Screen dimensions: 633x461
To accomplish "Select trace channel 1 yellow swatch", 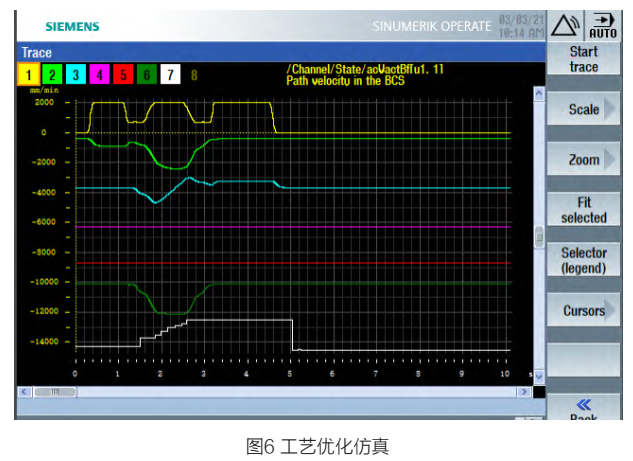I will pyautogui.click(x=28, y=75).
